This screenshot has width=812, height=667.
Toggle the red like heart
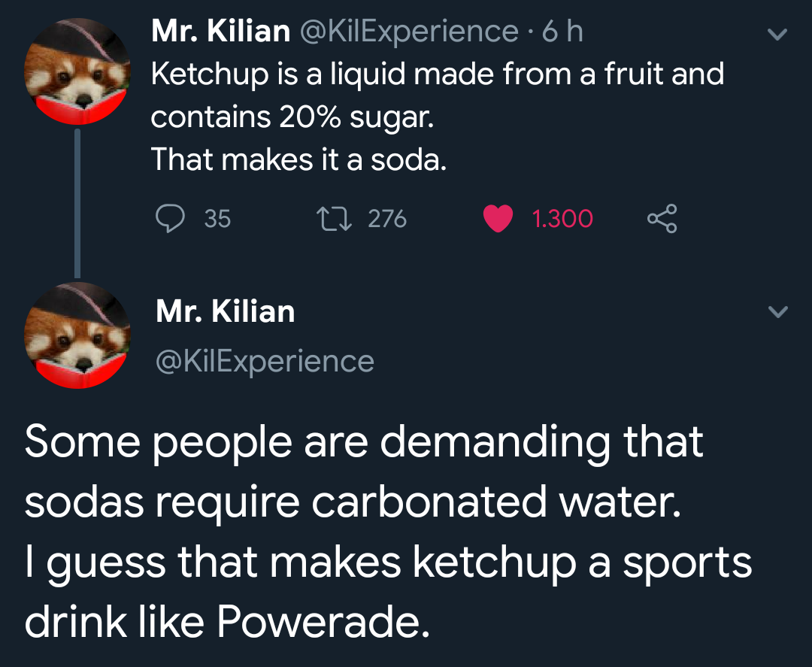498,218
